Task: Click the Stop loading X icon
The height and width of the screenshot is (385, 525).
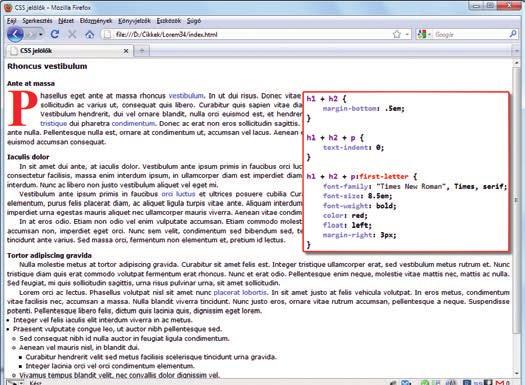Action: tap(72, 34)
